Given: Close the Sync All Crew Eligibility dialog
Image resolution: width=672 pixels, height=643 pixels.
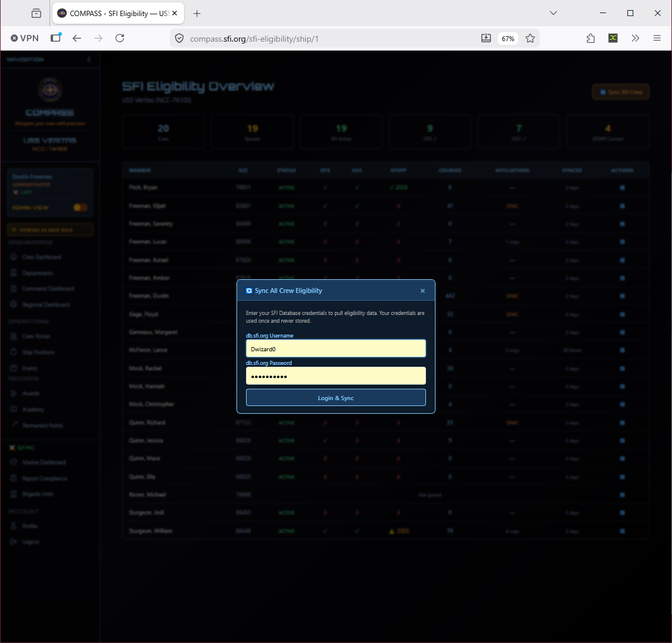Looking at the screenshot, I should click(422, 291).
